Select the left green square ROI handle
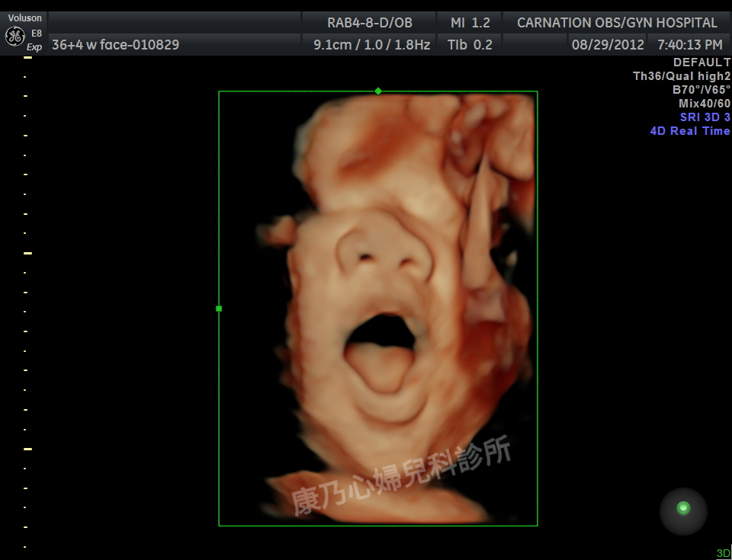 219,309
